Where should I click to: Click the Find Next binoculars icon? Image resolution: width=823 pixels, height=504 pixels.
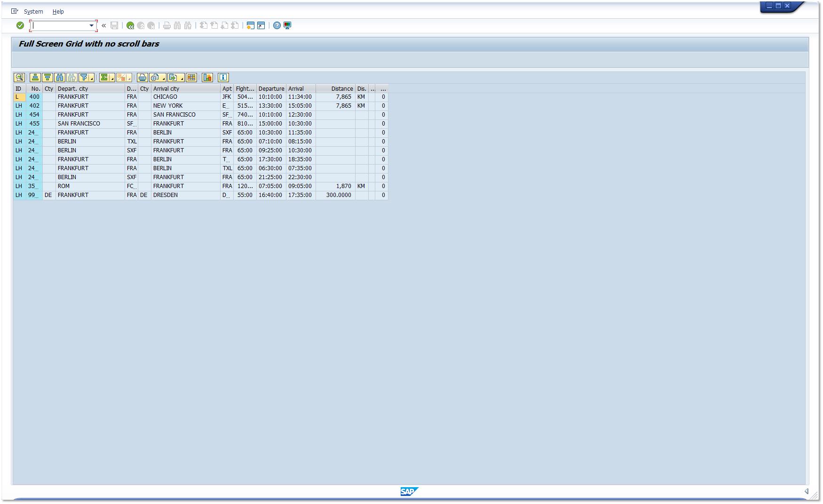188,25
